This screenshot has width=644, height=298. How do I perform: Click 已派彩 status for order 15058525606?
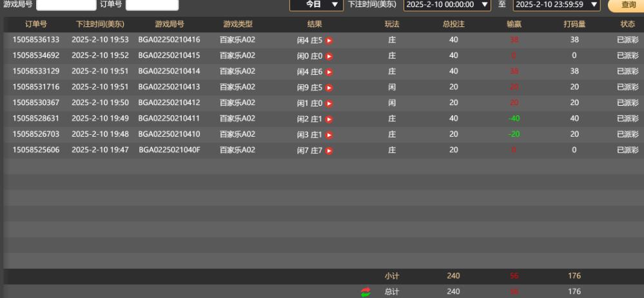pyautogui.click(x=628, y=150)
